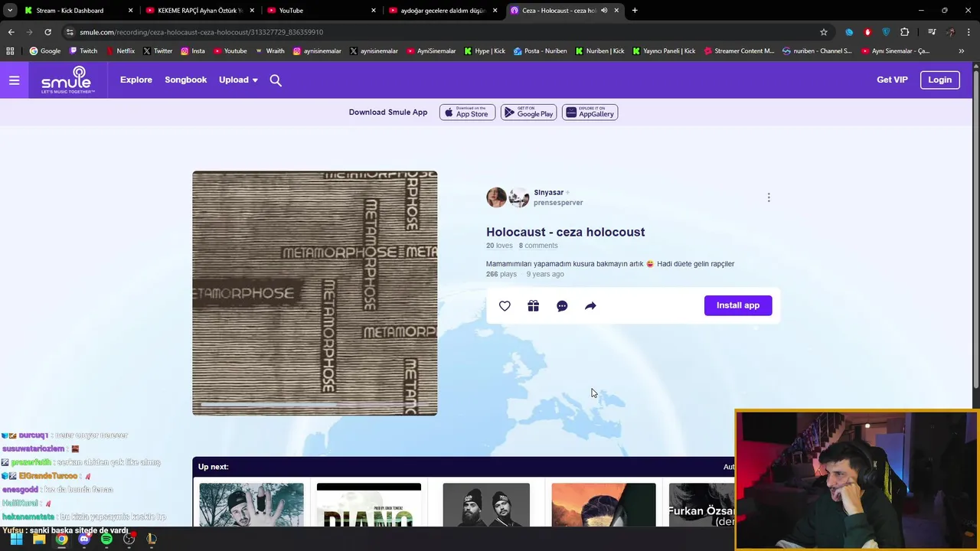Open the first Up next thumbnail with hand

tap(251, 505)
